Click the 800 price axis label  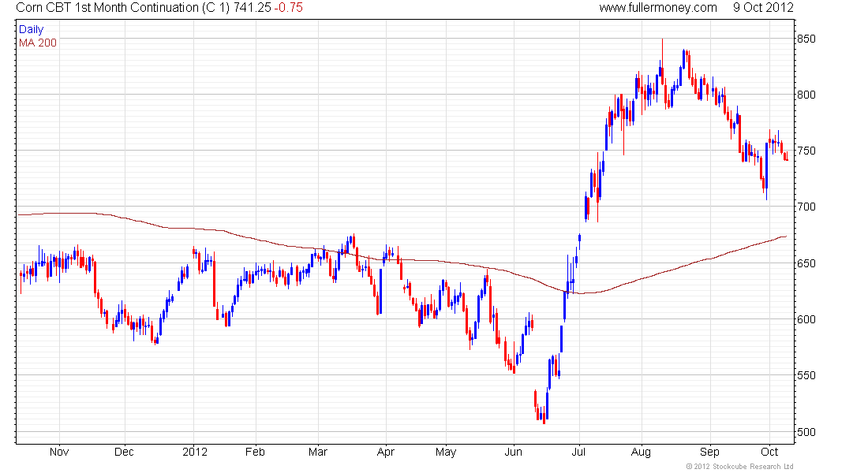coord(806,95)
